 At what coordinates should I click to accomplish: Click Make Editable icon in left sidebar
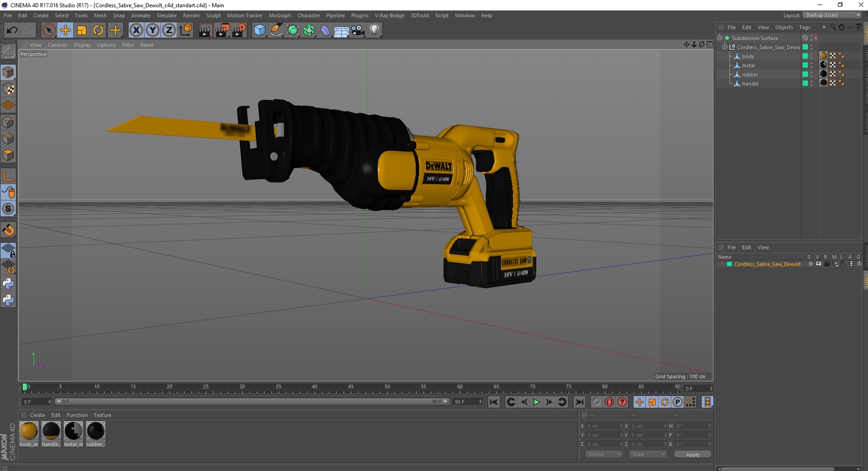coord(8,52)
